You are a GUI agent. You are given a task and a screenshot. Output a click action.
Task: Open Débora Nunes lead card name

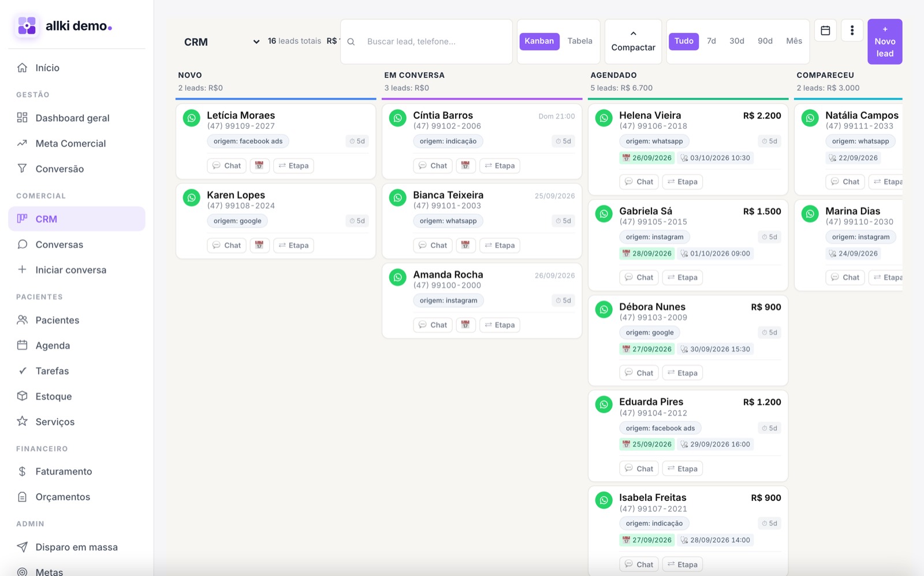(652, 307)
